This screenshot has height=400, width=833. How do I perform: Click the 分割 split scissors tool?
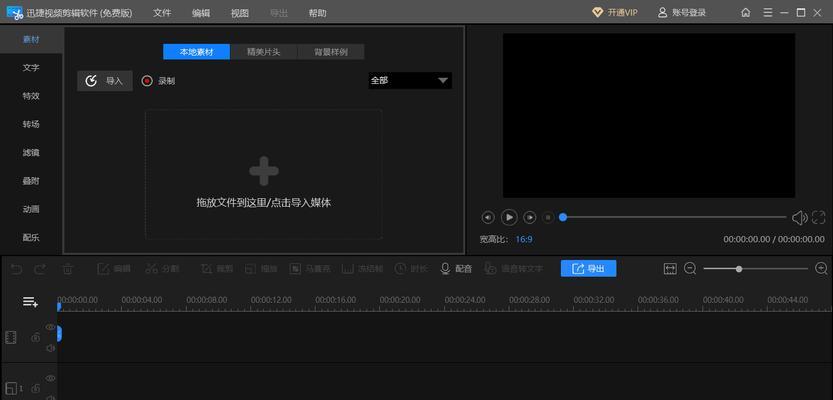coord(162,269)
